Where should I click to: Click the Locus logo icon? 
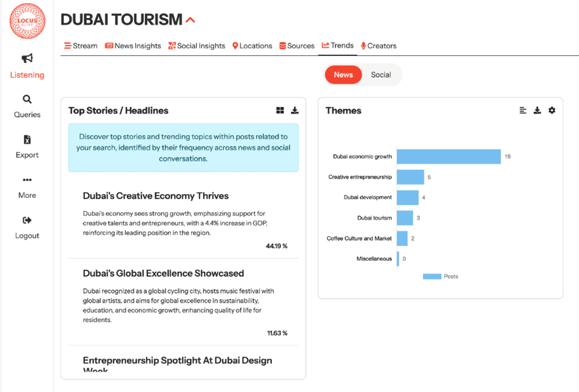coord(27,21)
